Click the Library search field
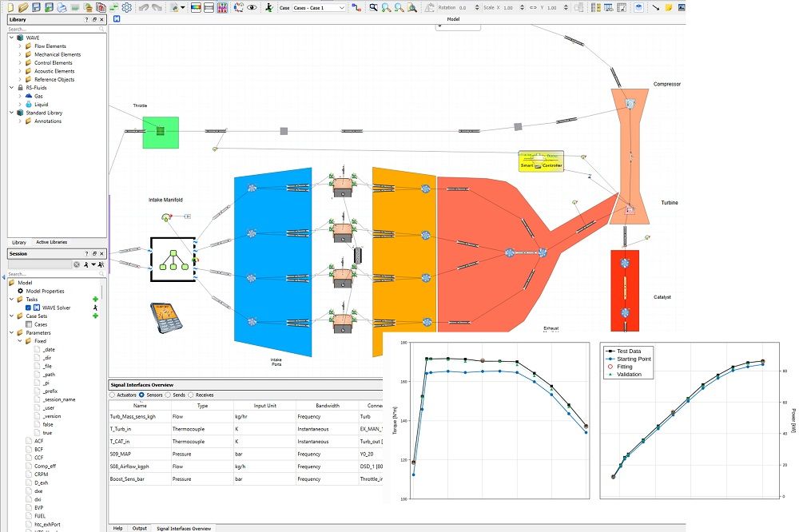799x532 pixels. click(53, 29)
